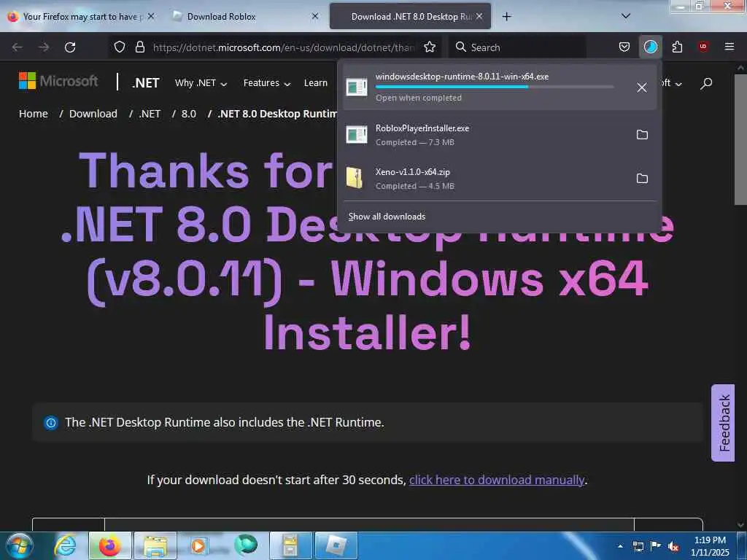Image resolution: width=747 pixels, height=560 pixels.
Task: Click the page vertical scrollbar thumb
Action: click(740, 139)
